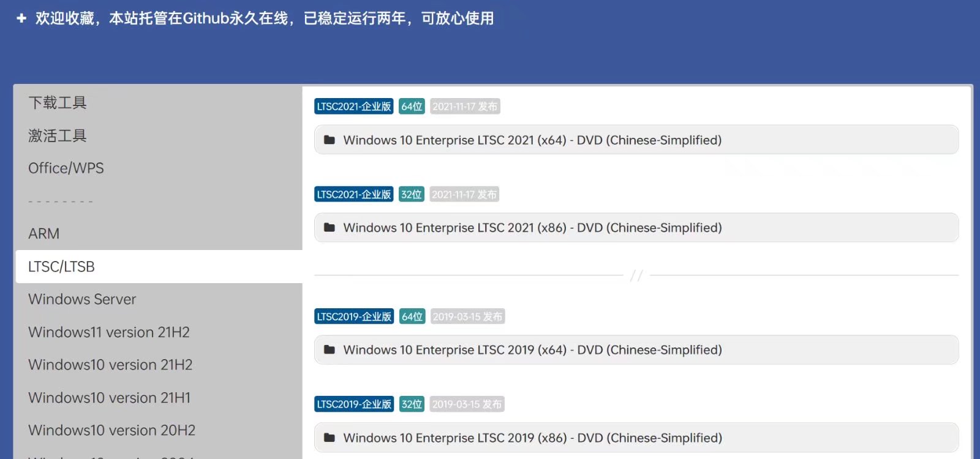Click folder icon for LTSC 2021 x64 entry
The height and width of the screenshot is (459, 980).
[330, 140]
